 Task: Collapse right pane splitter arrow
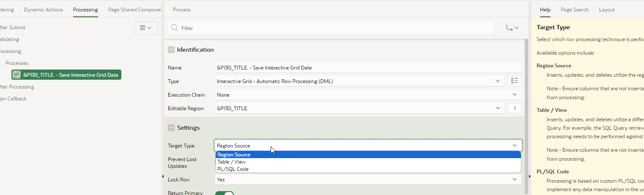tap(529, 176)
